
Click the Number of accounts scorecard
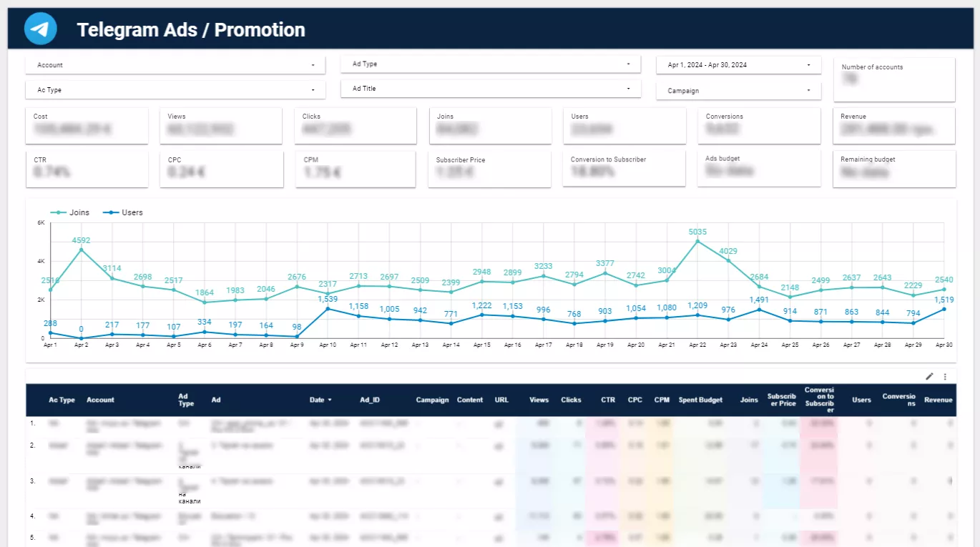[x=894, y=79]
